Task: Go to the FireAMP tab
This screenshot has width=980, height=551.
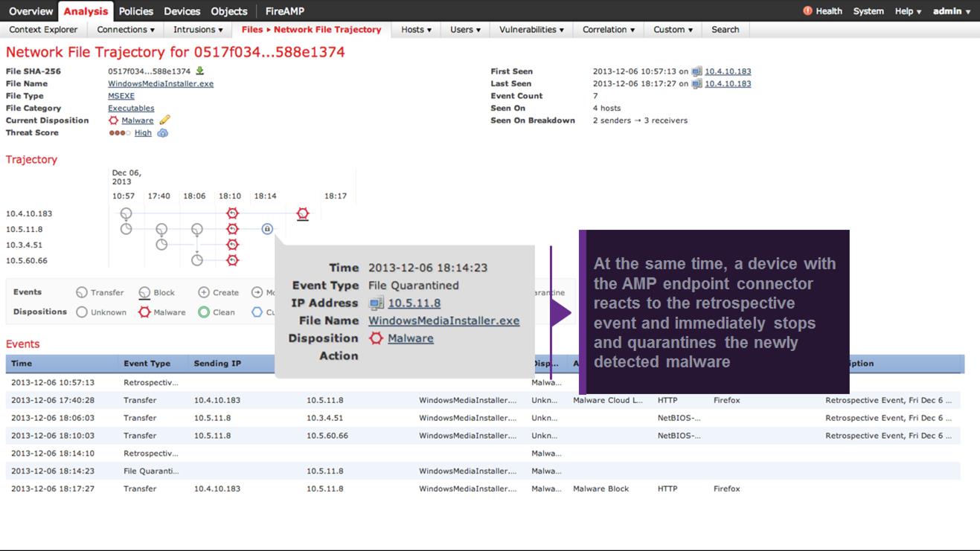Action: [x=284, y=11]
